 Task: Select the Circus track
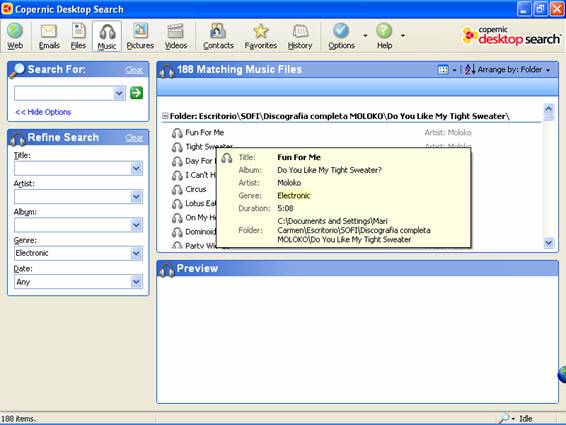tap(195, 189)
